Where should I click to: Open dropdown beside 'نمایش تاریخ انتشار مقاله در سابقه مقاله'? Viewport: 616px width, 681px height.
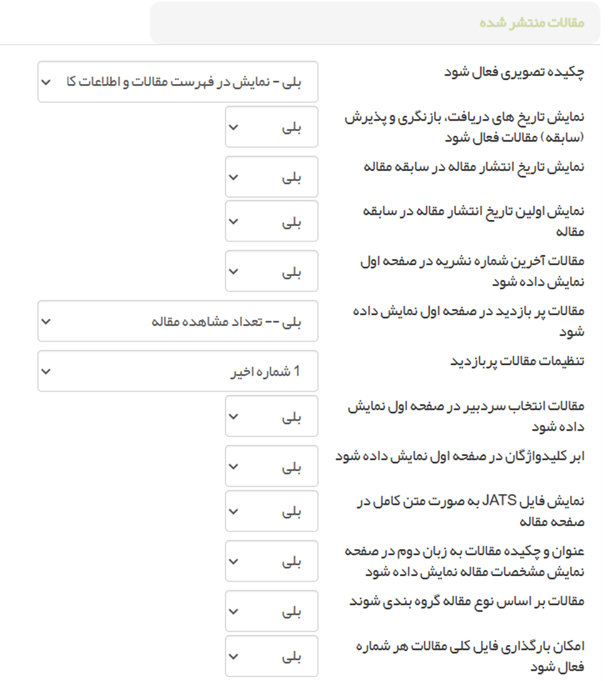point(272,177)
